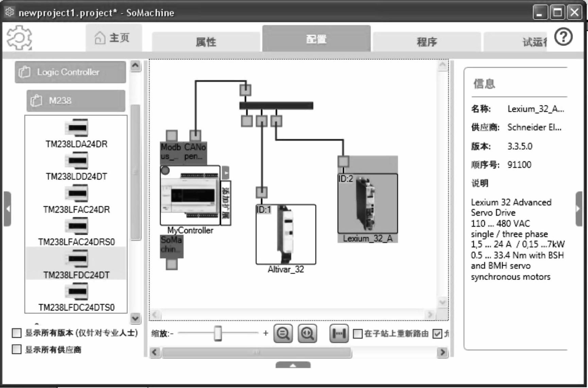Select the TM238LFDC24DT controller icon
Screen dimensions: 588x388
coord(77,259)
